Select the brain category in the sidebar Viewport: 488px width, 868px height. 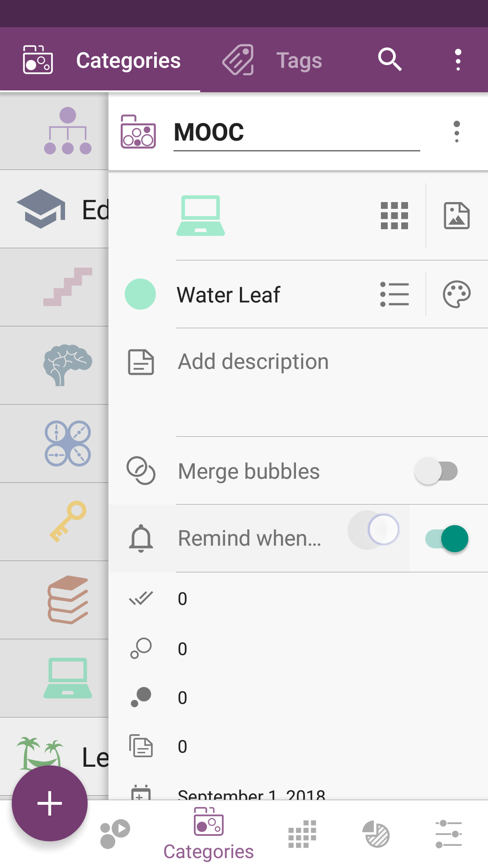(68, 365)
